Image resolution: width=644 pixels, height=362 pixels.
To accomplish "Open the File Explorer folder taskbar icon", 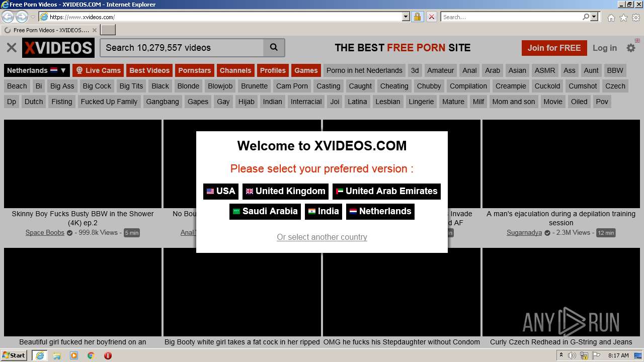I will click(57, 355).
